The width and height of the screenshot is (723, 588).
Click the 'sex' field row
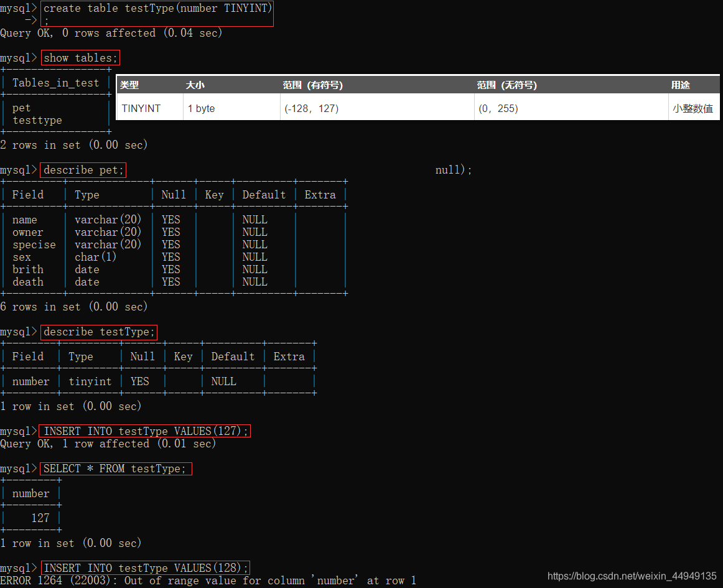pos(21,258)
